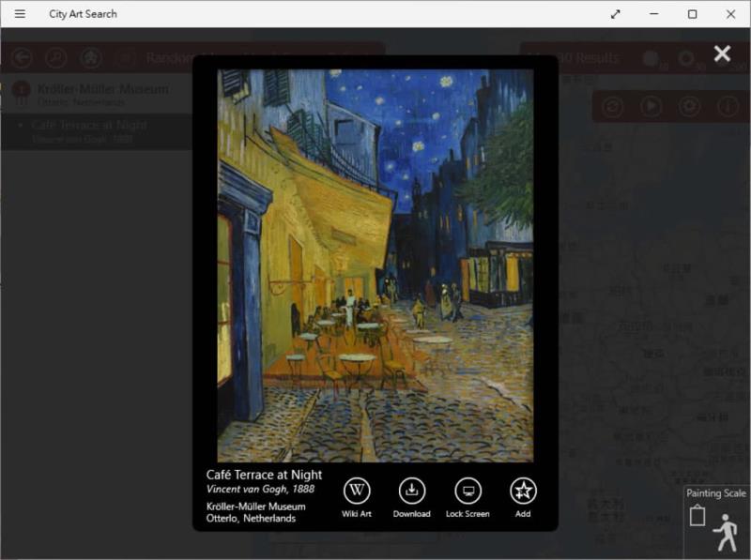Select the dimmed Kröller-Müller Museum list header

click(x=96, y=95)
